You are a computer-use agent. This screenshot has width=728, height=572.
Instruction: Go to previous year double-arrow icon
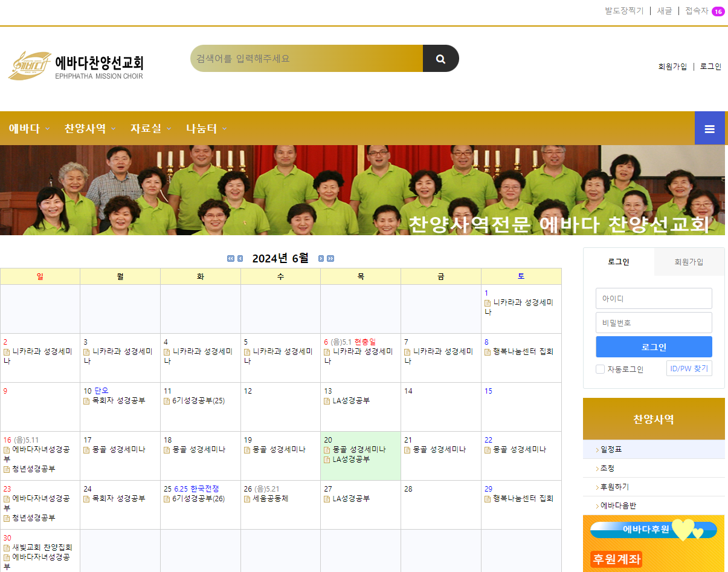pyautogui.click(x=231, y=259)
